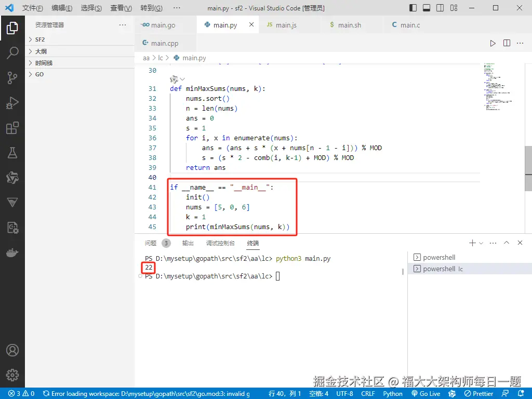The height and width of the screenshot is (399, 532).
Task: Open the 查看(V) menu
Action: click(121, 8)
